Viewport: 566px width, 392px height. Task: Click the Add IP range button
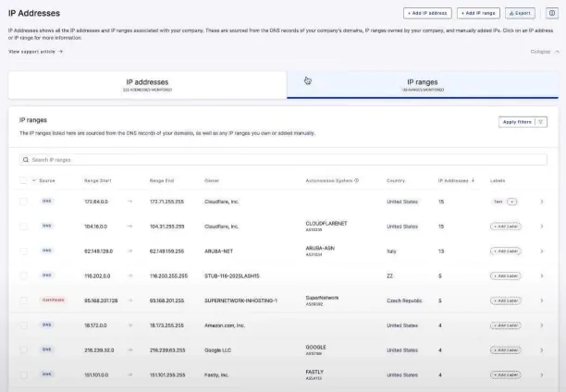pos(478,13)
